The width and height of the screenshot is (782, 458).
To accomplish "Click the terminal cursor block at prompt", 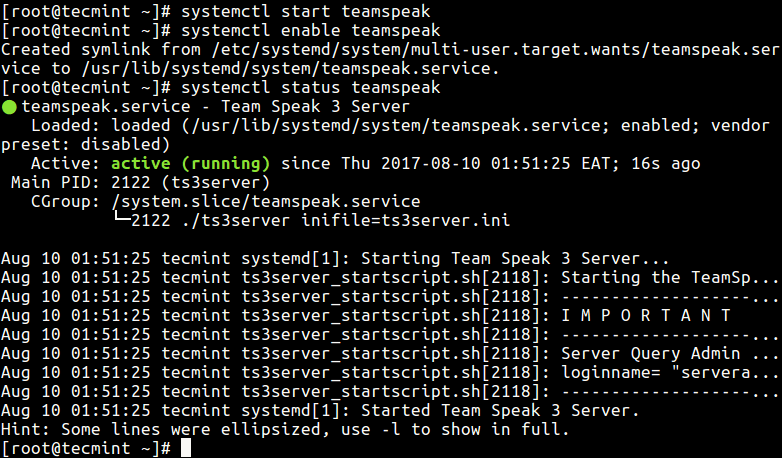I will click(186, 448).
